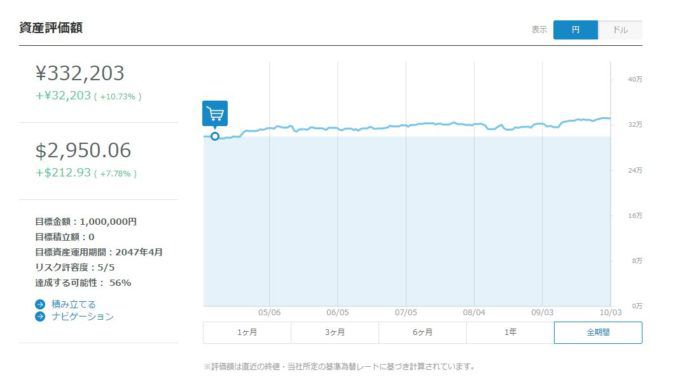Click the $2,950.06 dollar value
680x384 pixels.
point(83,150)
